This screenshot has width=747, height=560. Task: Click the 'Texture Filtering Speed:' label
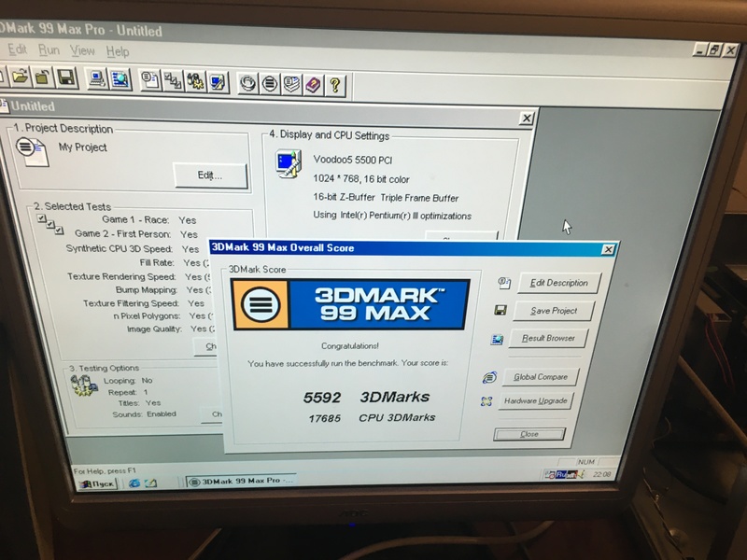[x=131, y=303]
